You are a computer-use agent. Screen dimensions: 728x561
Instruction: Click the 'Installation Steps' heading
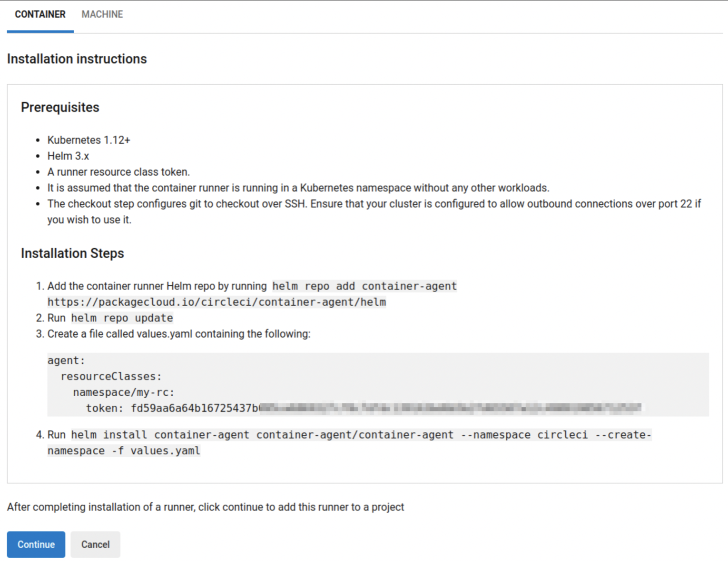[x=72, y=253]
